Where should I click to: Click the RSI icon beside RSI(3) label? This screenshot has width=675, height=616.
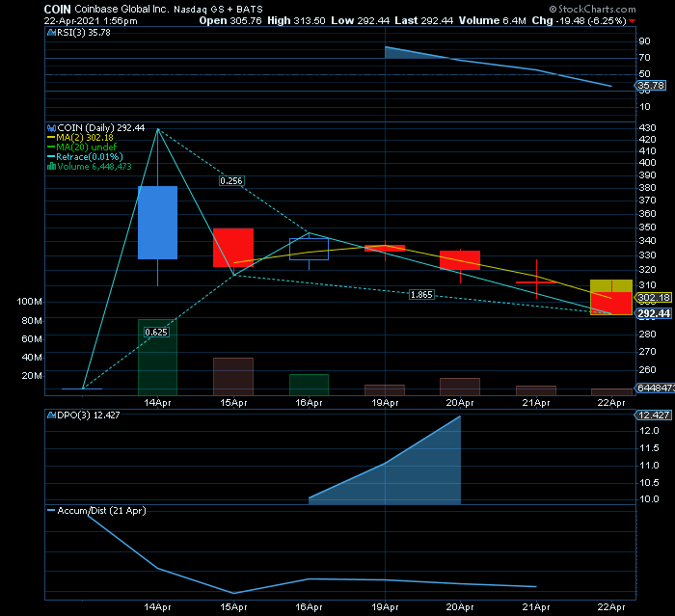pos(51,33)
